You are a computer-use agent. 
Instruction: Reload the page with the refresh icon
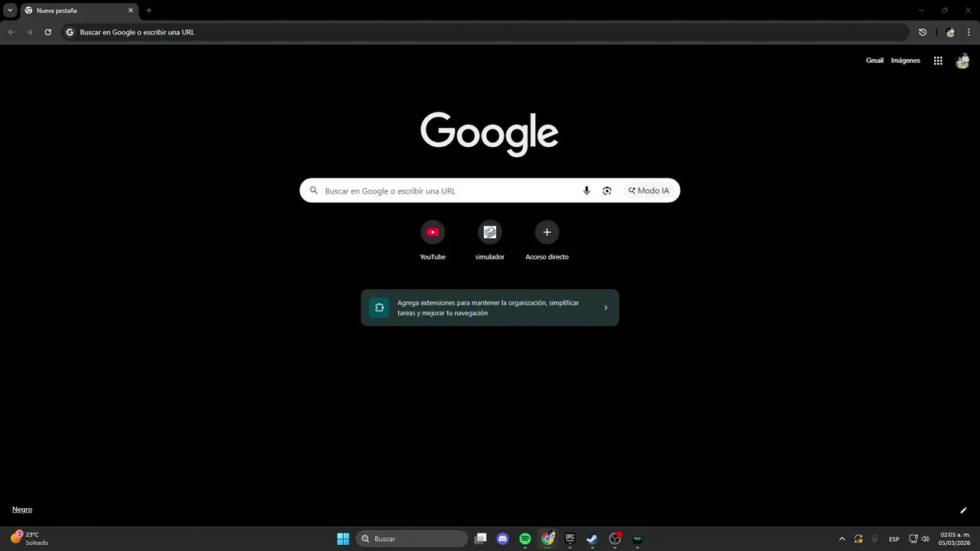47,32
